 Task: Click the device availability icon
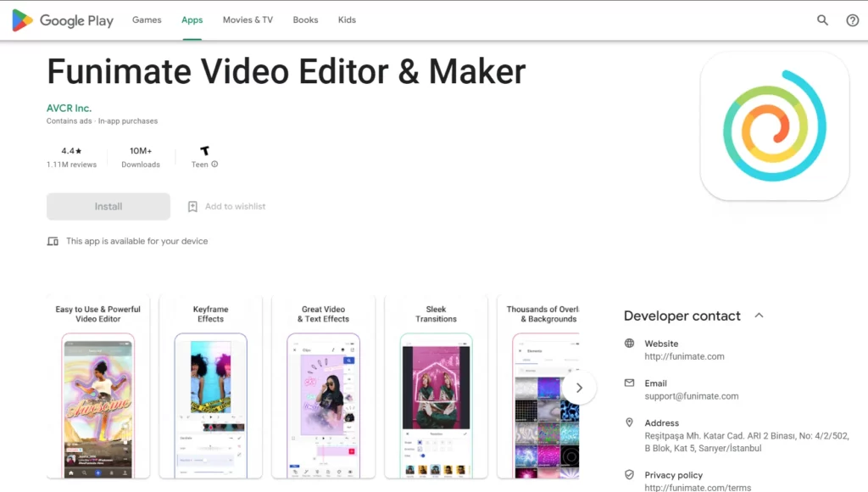coord(53,241)
